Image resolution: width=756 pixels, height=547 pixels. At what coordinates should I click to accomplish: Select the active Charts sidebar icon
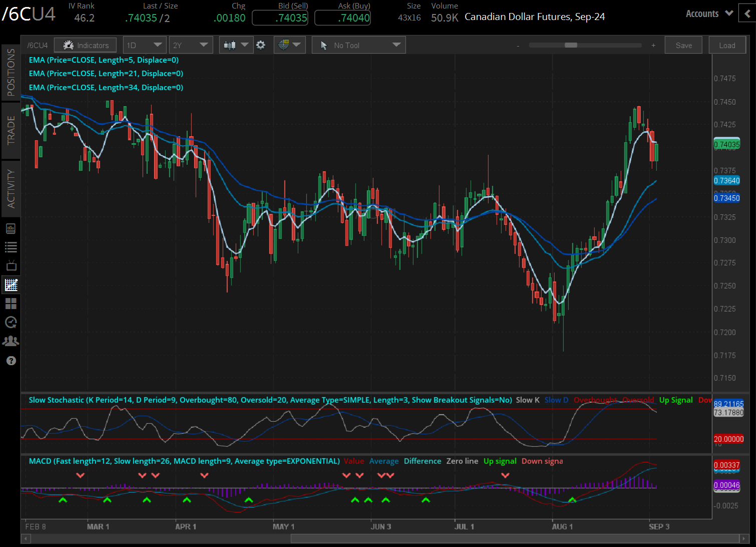click(x=11, y=285)
